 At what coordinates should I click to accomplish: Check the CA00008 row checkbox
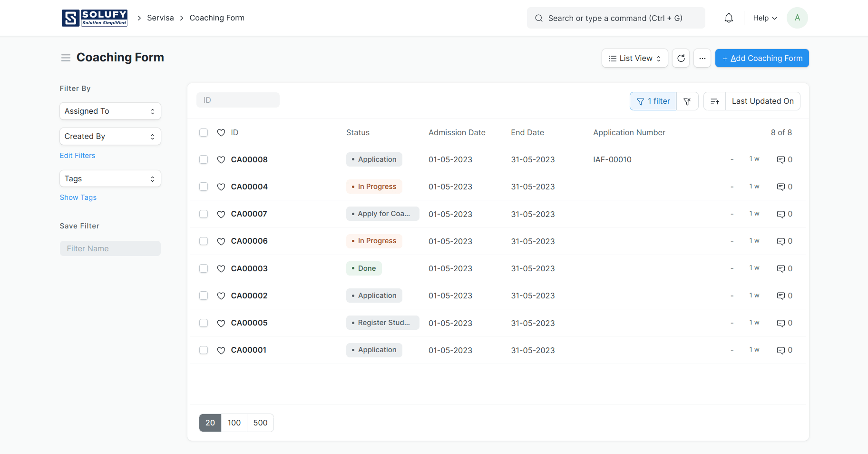(x=204, y=159)
